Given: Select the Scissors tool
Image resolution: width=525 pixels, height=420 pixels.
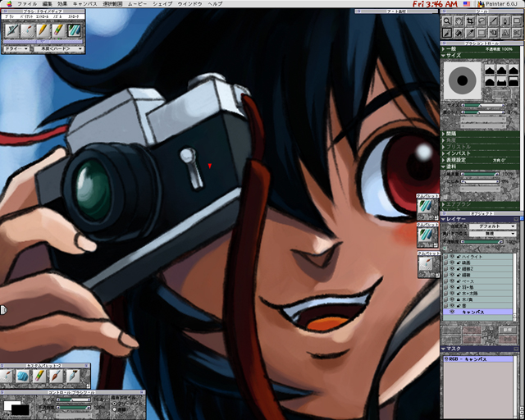Looking at the screenshot, I should pyautogui.click(x=517, y=33).
